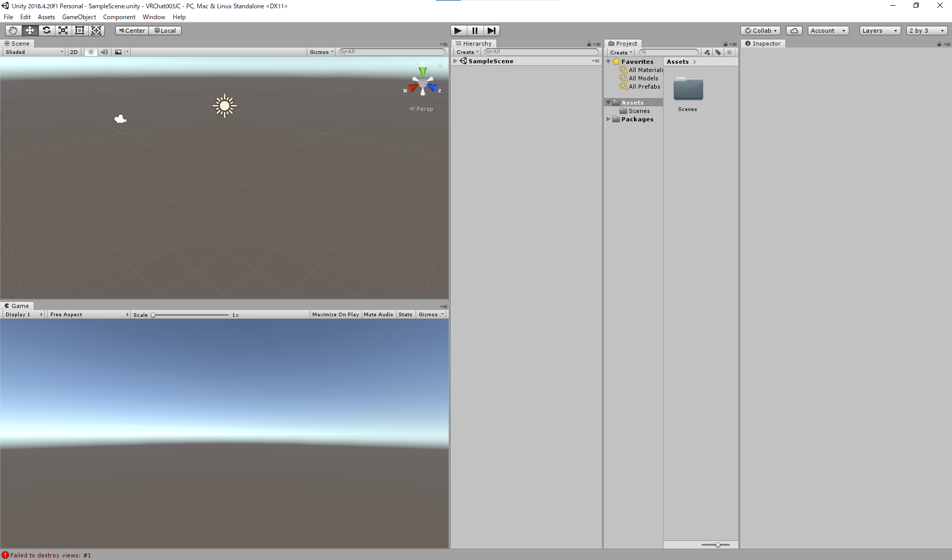Open the cloud Services button

[x=794, y=31]
